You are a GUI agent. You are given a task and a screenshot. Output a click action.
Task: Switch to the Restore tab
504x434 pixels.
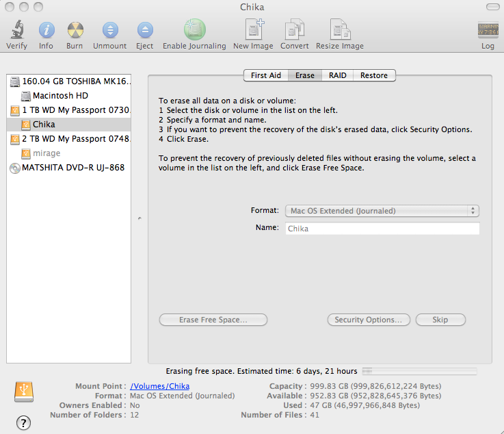374,75
